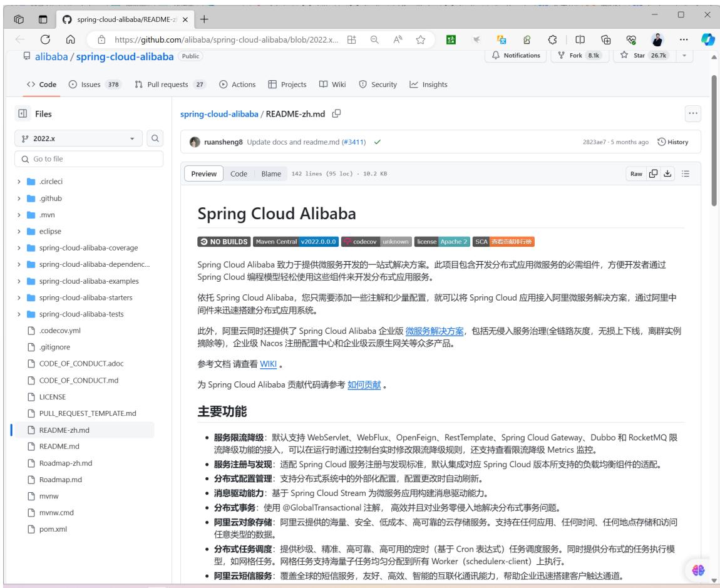Go to the Insights tab
The width and height of the screenshot is (720, 588).
click(428, 84)
